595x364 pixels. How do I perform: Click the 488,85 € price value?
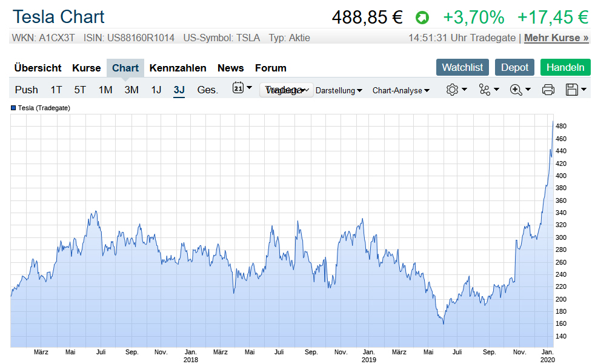[x=367, y=18]
